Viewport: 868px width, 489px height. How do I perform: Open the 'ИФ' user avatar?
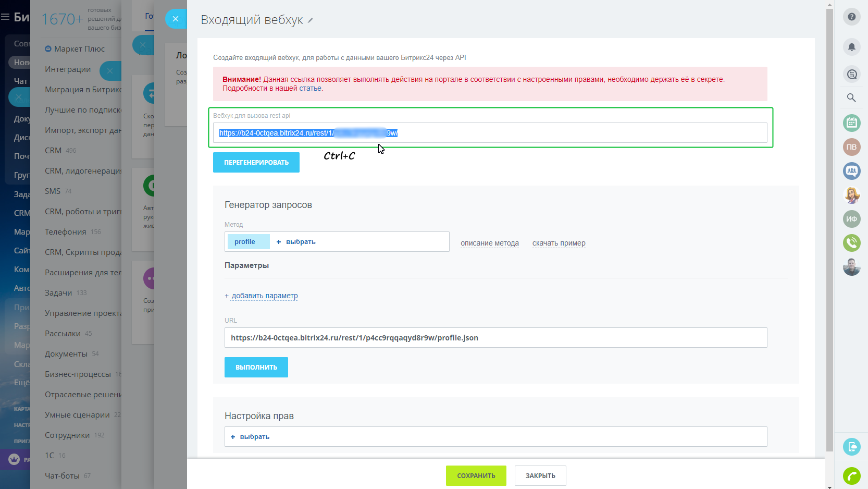(x=851, y=219)
